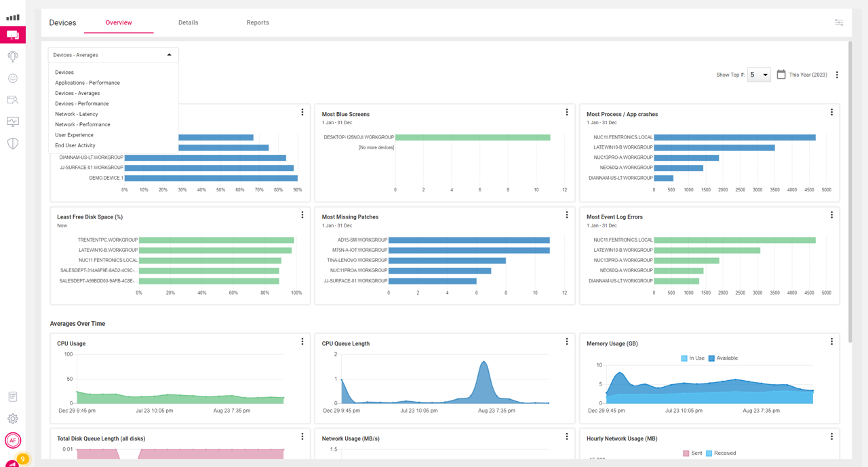Open the headset support icon in sidebar
The height and width of the screenshot is (467, 868).
pos(12,56)
